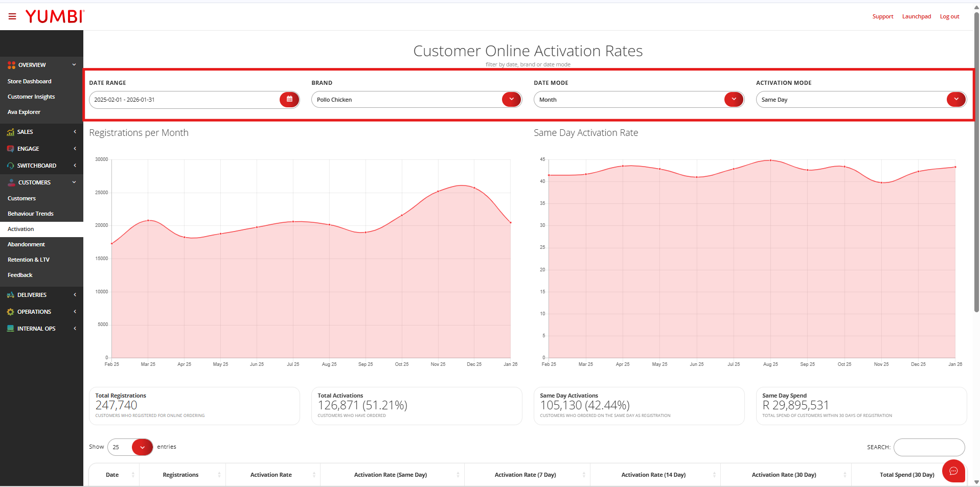Focus the table Search input field
The height and width of the screenshot is (487, 980).
pyautogui.click(x=929, y=447)
